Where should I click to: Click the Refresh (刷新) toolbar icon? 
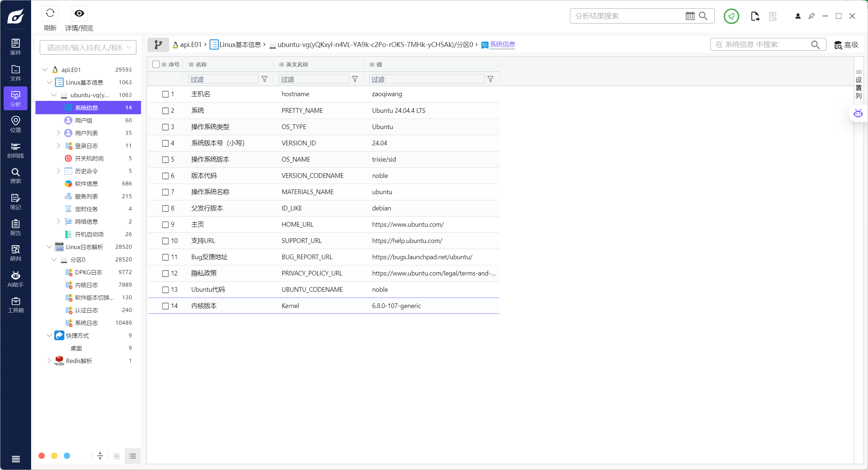pyautogui.click(x=50, y=14)
